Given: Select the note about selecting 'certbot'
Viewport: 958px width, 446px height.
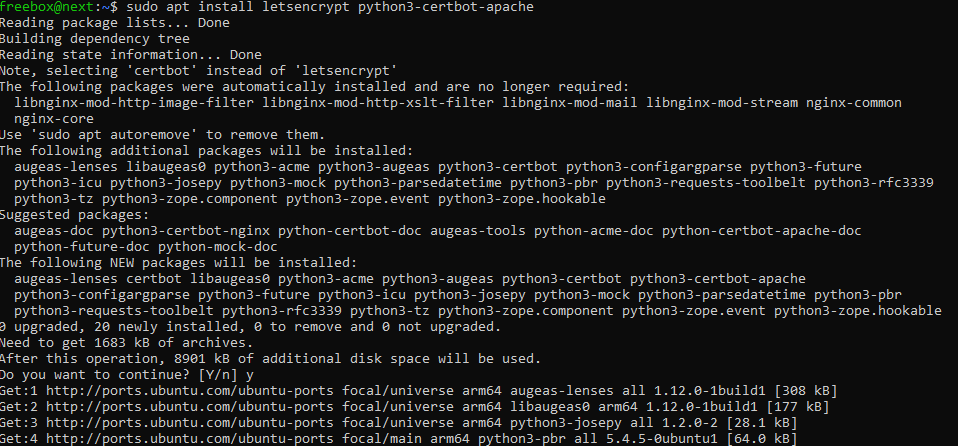Looking at the screenshot, I should (198, 71).
